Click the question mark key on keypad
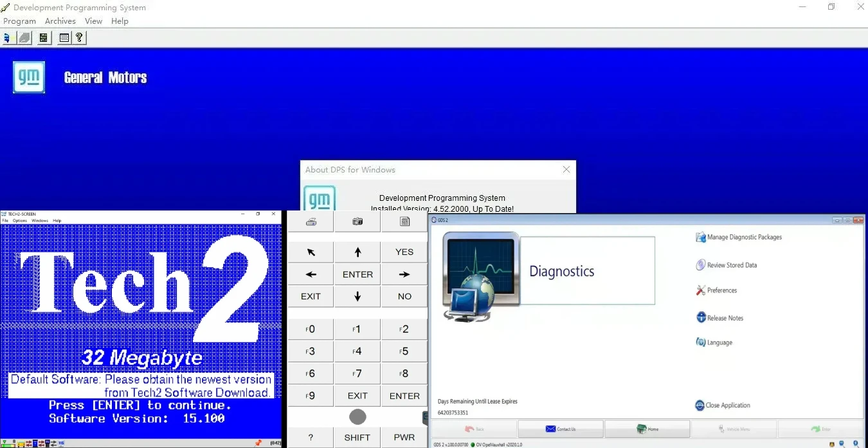This screenshot has width=868, height=448. 311,438
